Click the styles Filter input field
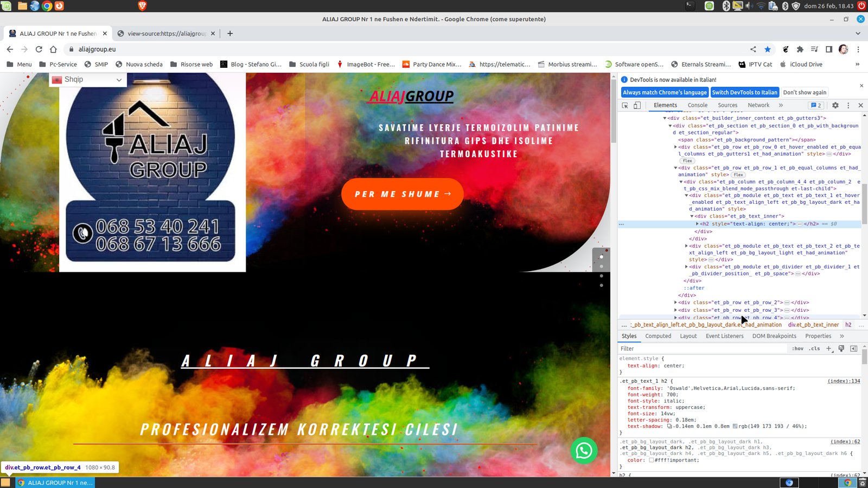868x488 pixels. click(x=703, y=349)
